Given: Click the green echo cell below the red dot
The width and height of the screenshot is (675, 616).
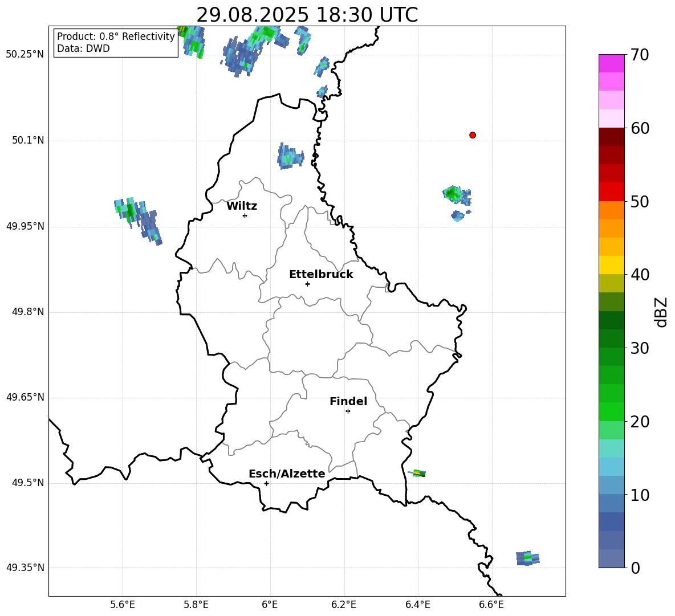Looking at the screenshot, I should pyautogui.click(x=457, y=195).
